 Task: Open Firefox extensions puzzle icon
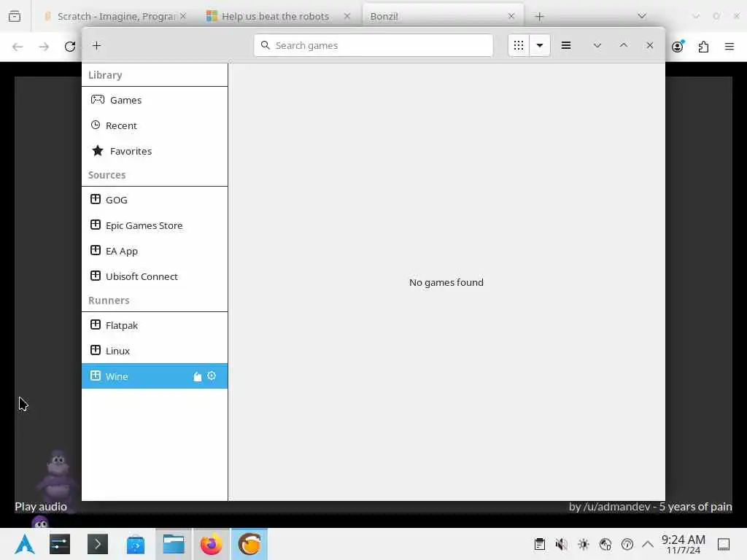[704, 47]
